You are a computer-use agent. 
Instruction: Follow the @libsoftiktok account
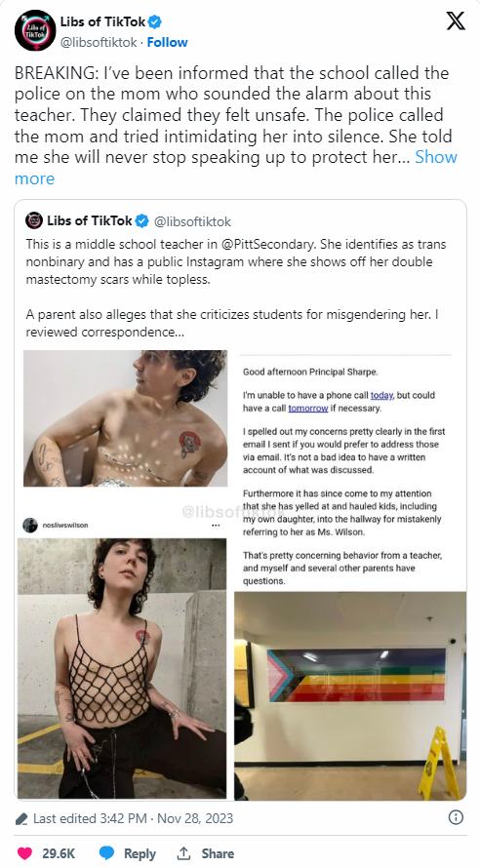167,42
